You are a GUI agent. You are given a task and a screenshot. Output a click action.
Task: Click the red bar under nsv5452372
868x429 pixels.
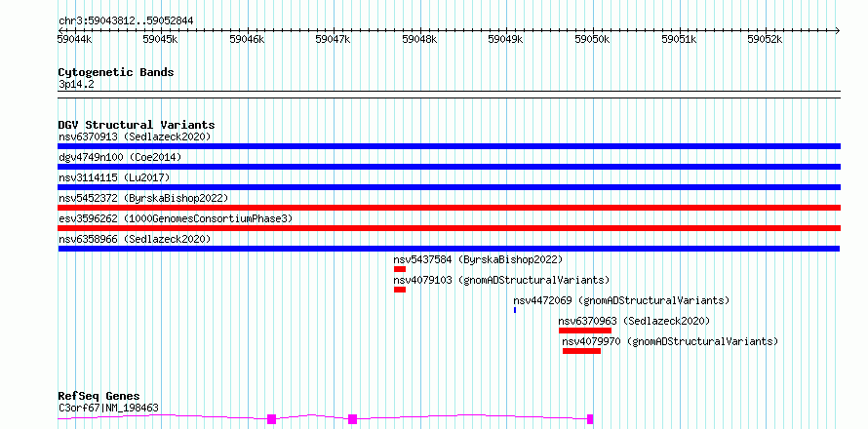point(450,208)
